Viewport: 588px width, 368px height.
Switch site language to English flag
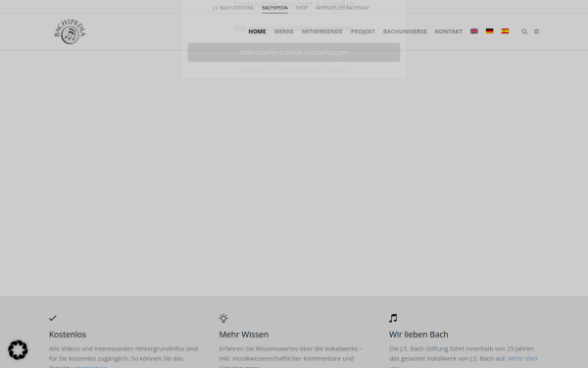click(x=474, y=31)
